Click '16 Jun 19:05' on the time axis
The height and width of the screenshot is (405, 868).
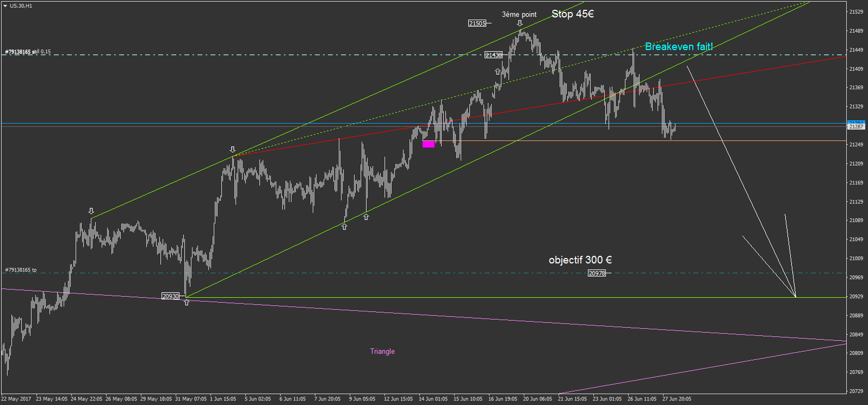point(503,399)
